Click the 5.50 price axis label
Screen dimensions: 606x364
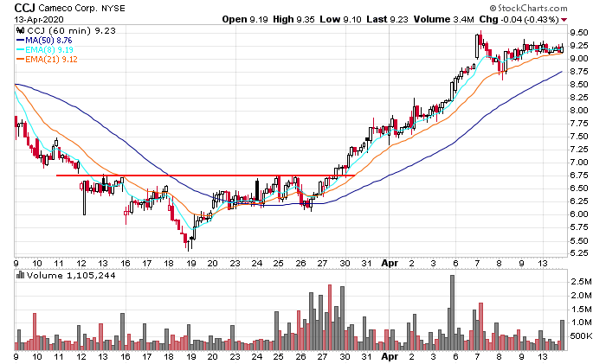579,240
